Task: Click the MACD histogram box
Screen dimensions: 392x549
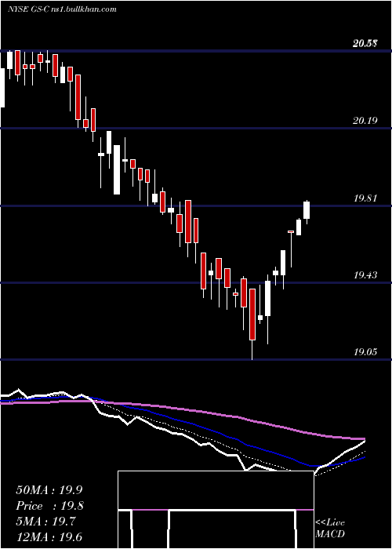Action: pyautogui.click(x=216, y=510)
